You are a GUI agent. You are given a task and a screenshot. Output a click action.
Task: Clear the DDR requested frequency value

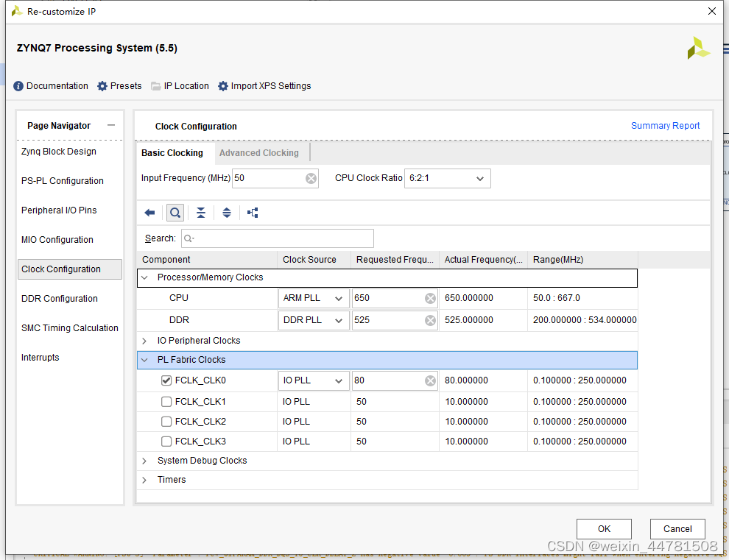point(431,320)
